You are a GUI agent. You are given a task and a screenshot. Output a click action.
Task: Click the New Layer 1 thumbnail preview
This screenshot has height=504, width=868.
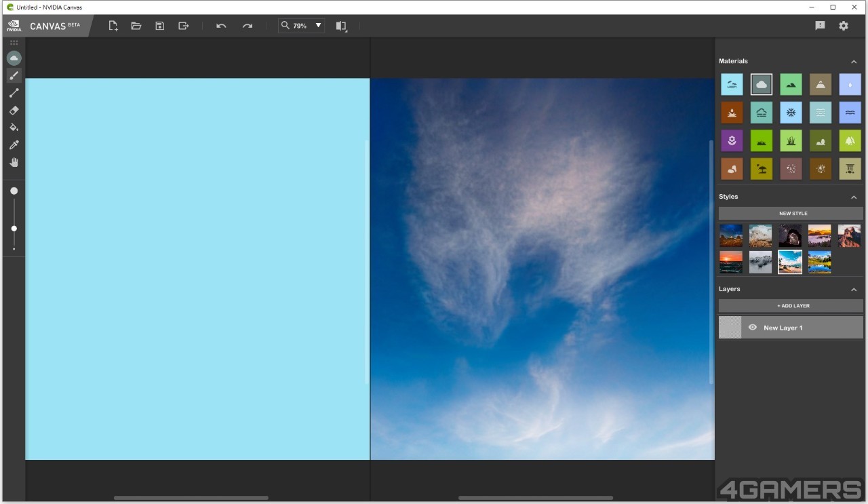click(730, 328)
